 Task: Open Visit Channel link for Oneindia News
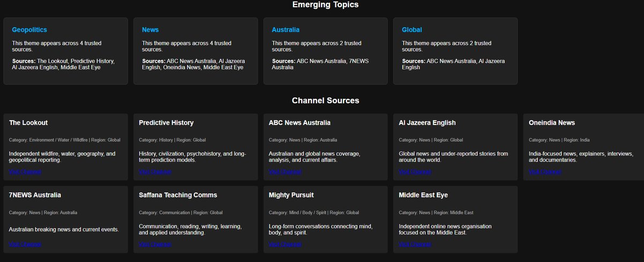click(x=545, y=172)
